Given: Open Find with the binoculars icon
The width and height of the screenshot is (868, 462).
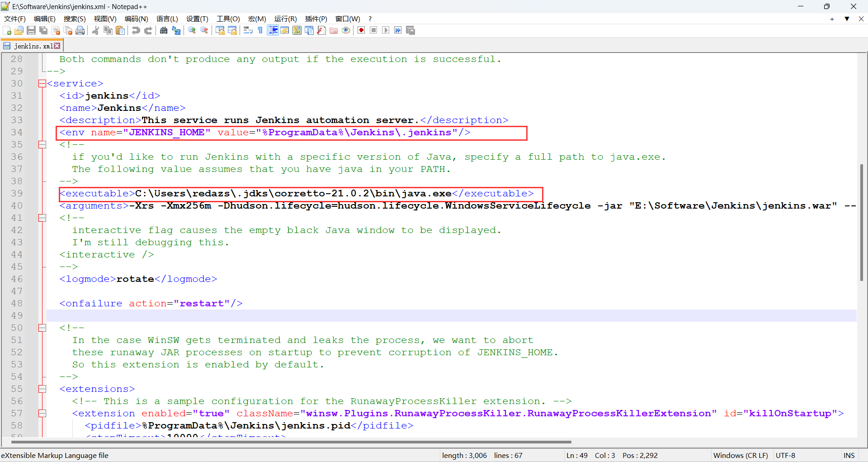Looking at the screenshot, I should 164,30.
